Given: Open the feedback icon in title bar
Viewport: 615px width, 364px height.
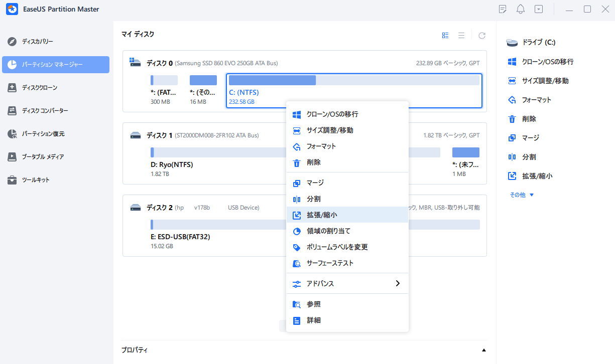Looking at the screenshot, I should click(x=502, y=9).
